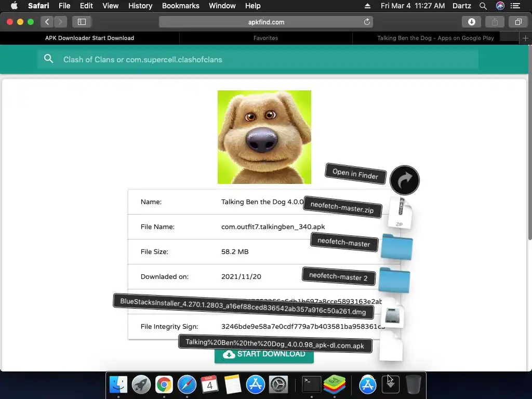Switch to APK Downloader Start Download tab

point(89,38)
